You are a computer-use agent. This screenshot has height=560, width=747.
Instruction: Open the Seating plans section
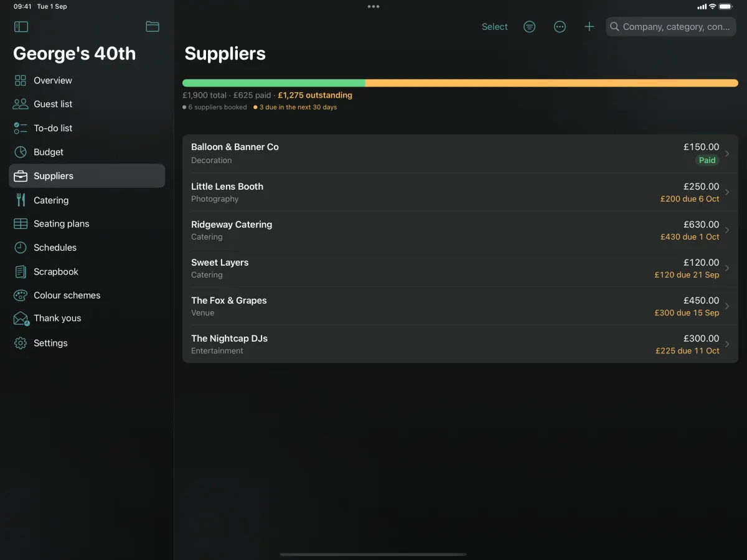tap(87, 223)
